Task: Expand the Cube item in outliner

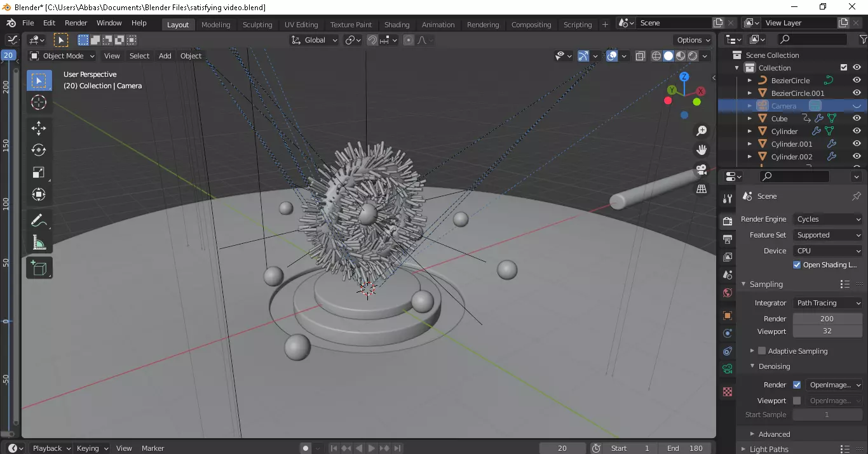Action: pos(750,119)
